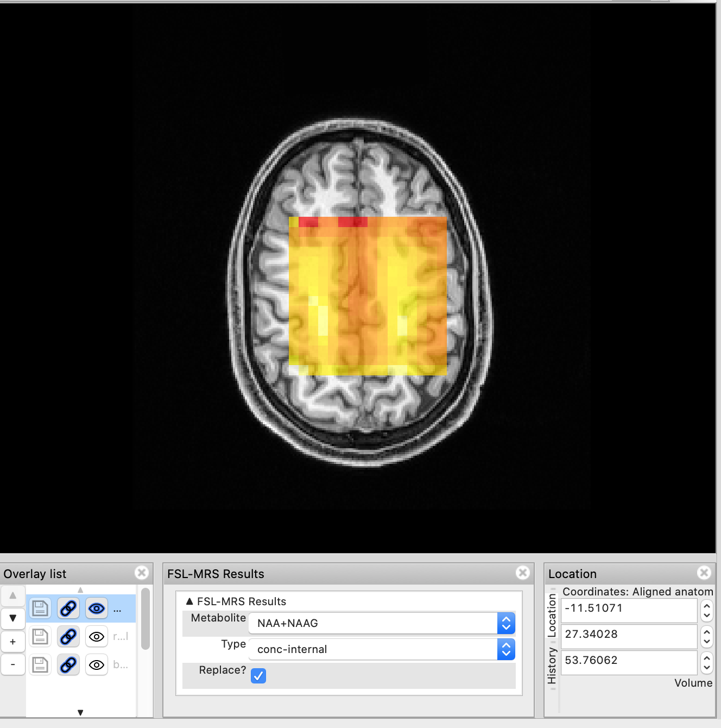Save the selected top overlay via floppy icon
Viewport: 721px width, 728px height.
coord(40,608)
